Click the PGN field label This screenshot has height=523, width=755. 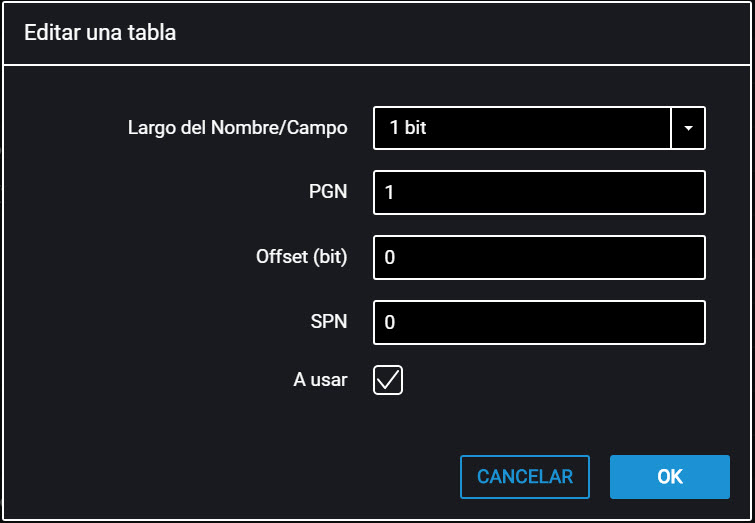click(x=328, y=192)
